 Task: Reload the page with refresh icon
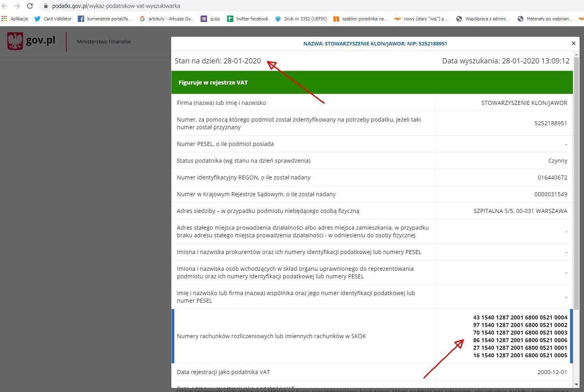click(30, 6)
